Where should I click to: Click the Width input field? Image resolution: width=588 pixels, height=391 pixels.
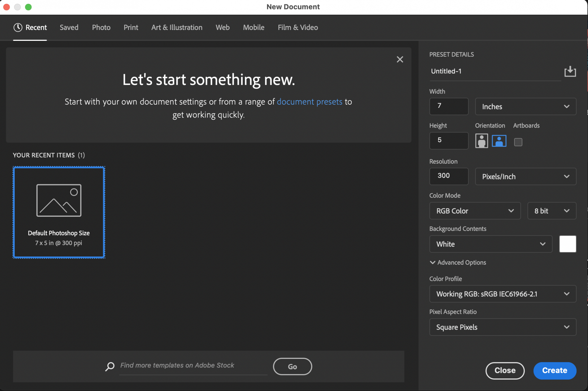pos(449,106)
